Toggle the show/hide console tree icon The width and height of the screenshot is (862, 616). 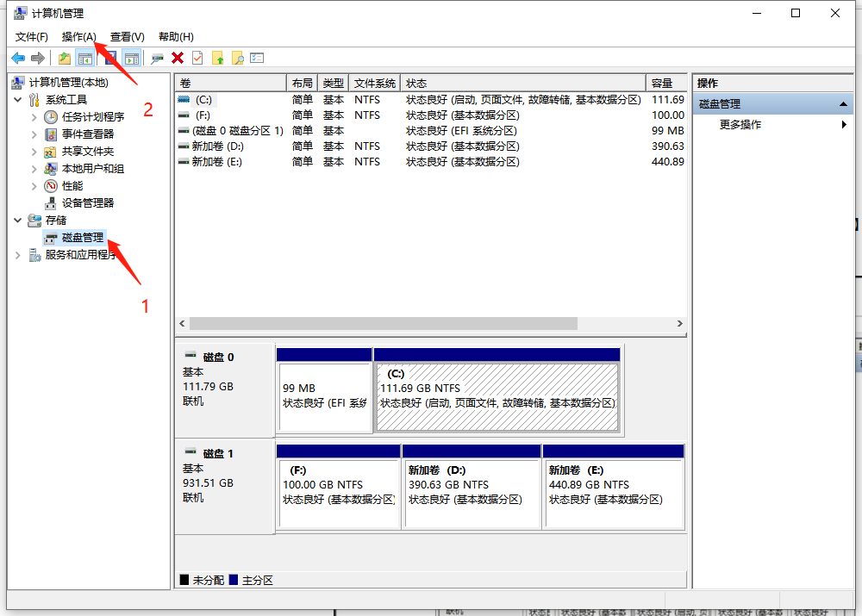pyautogui.click(x=85, y=58)
